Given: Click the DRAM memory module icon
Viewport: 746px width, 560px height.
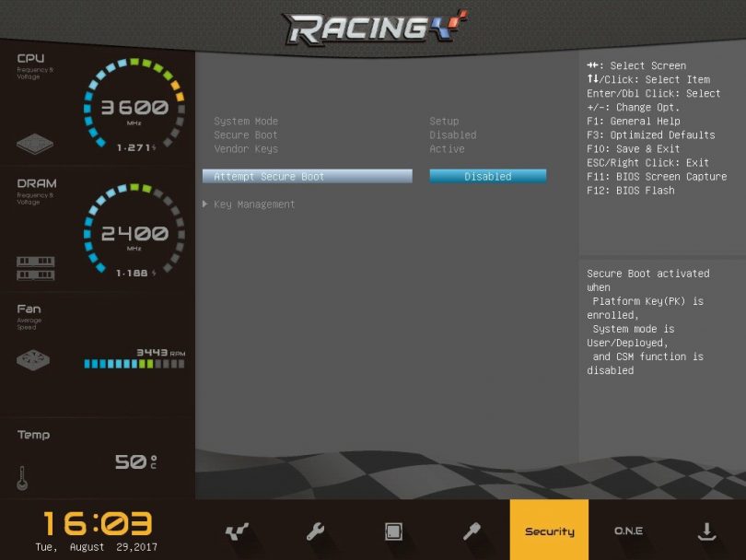Looking at the screenshot, I should coord(35,268).
